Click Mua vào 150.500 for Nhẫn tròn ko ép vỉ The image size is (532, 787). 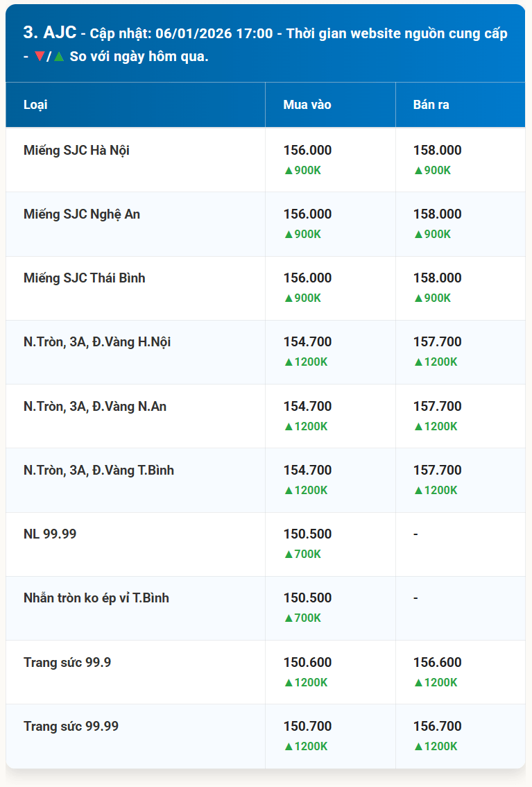click(307, 598)
